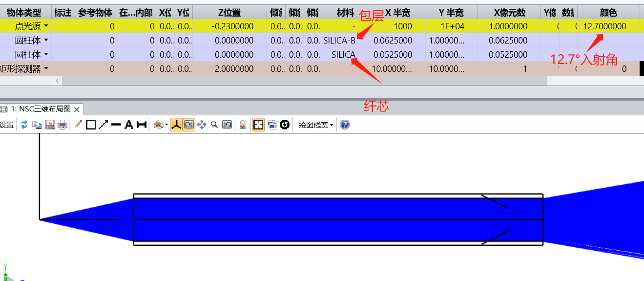Image resolution: width=644 pixels, height=281 pixels.
Task: Toggle the highlighted four-pane window layout icon
Action: click(258, 125)
